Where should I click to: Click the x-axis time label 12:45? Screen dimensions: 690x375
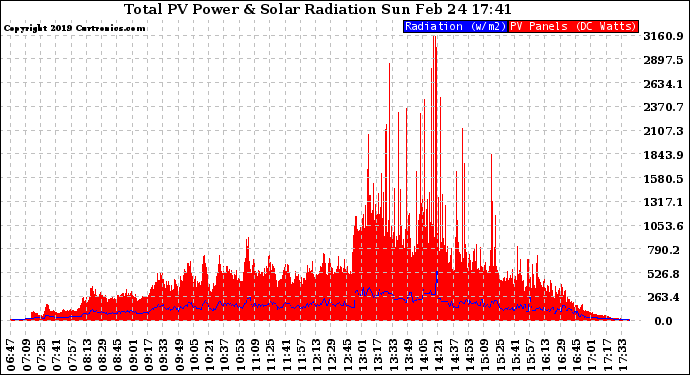coord(347,355)
